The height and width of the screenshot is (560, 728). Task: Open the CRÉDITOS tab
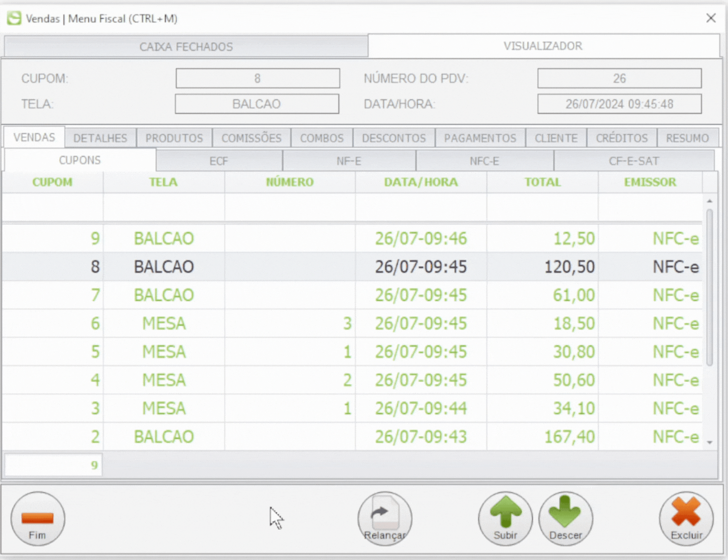tap(622, 138)
